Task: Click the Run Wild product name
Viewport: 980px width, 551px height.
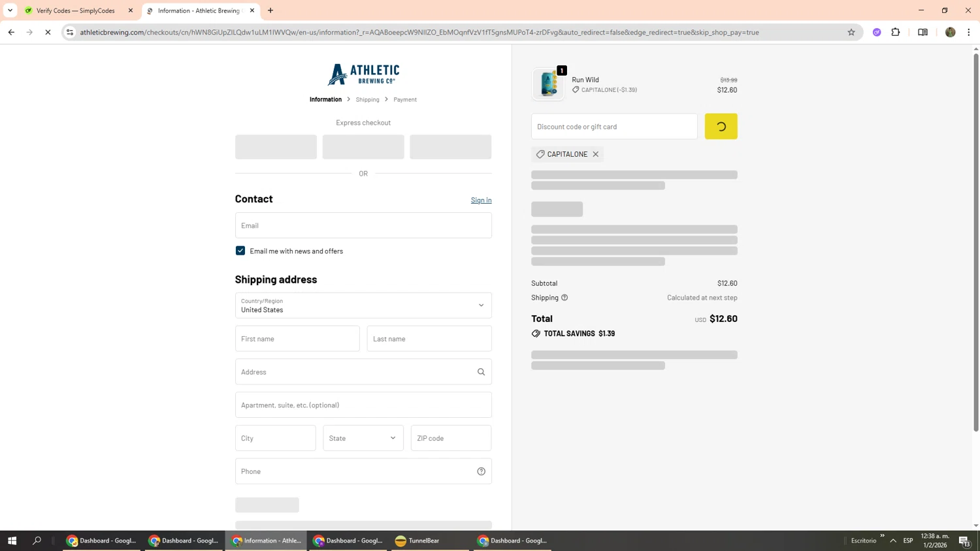Action: point(585,80)
